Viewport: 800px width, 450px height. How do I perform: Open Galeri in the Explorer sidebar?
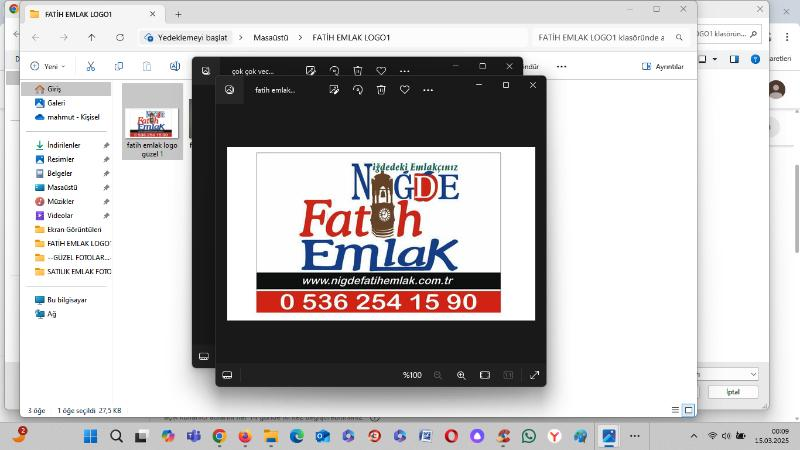[x=56, y=103]
